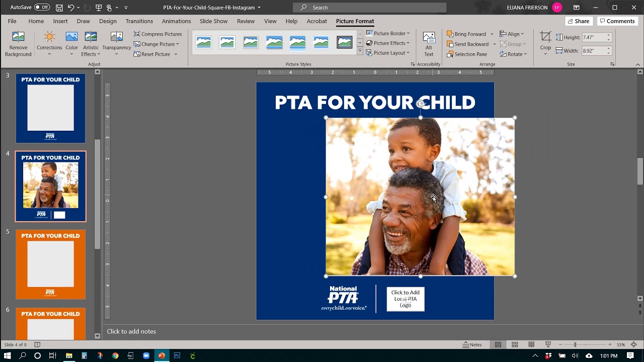This screenshot has height=362, width=644.
Task: Click the Undo arrow
Action: 71,8
